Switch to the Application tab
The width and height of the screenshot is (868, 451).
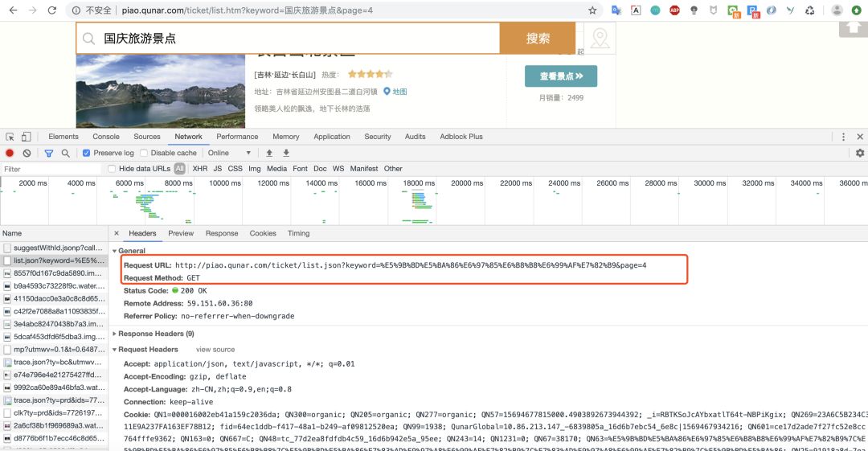(332, 137)
